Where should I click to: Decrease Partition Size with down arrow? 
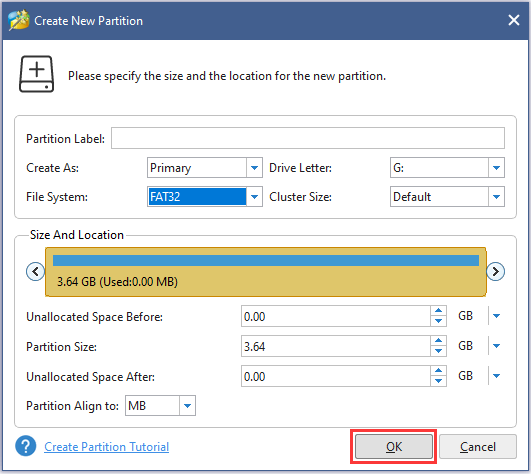coord(438,351)
